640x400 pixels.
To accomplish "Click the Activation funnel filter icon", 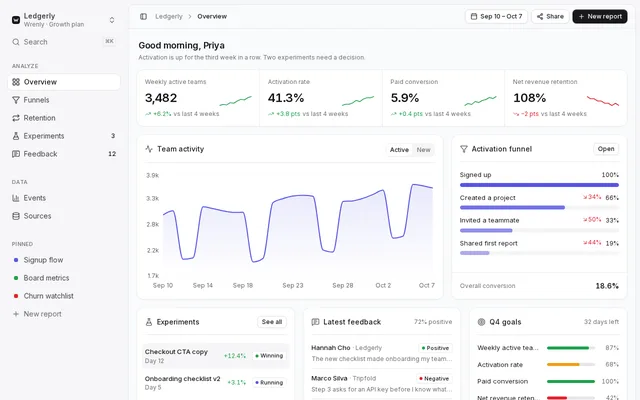I will pyautogui.click(x=464, y=149).
